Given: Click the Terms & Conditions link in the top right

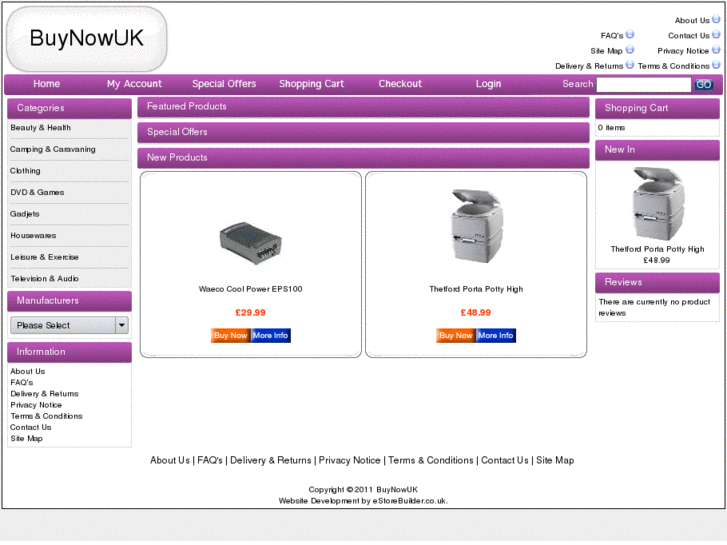Looking at the screenshot, I should [673, 66].
